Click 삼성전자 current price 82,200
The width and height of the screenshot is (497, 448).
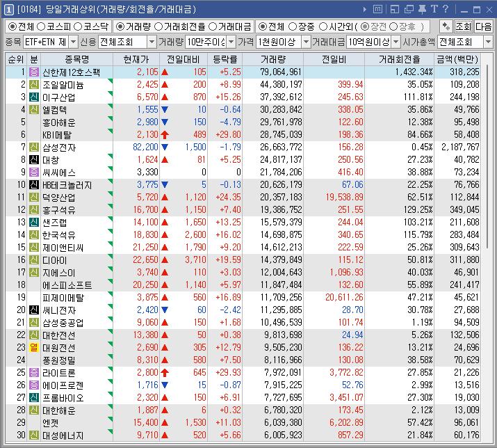[145, 147]
